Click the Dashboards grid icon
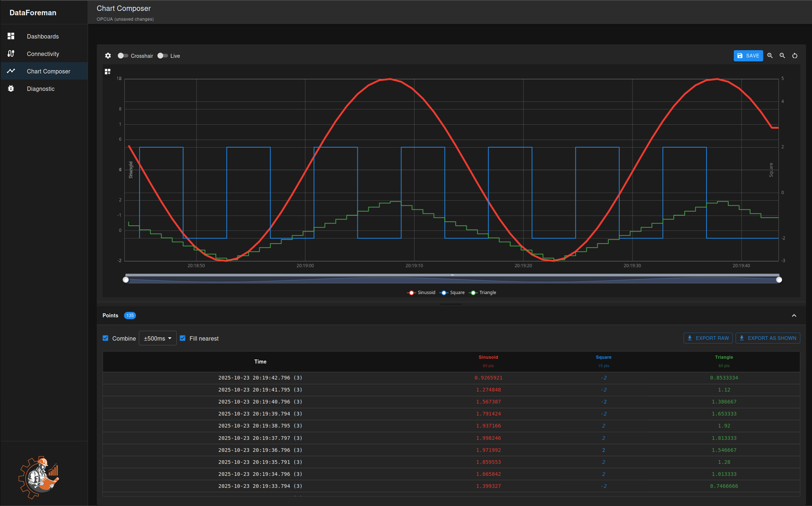 [x=11, y=36]
